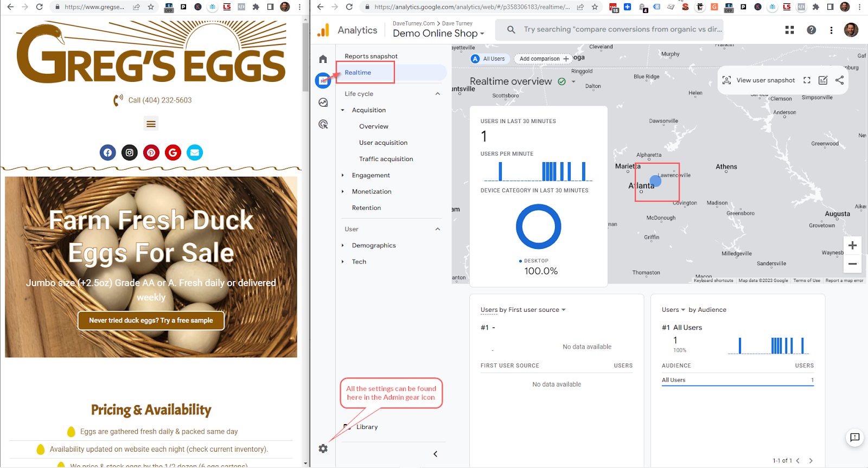Viewport: 868px width, 468px height.
Task: Click the Analytics search magnifier icon
Action: 511,30
